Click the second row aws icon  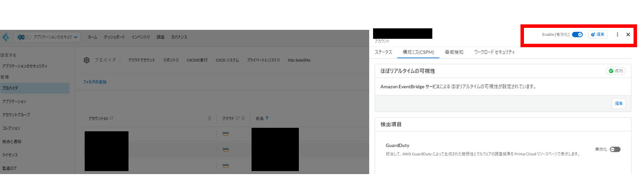point(226,149)
